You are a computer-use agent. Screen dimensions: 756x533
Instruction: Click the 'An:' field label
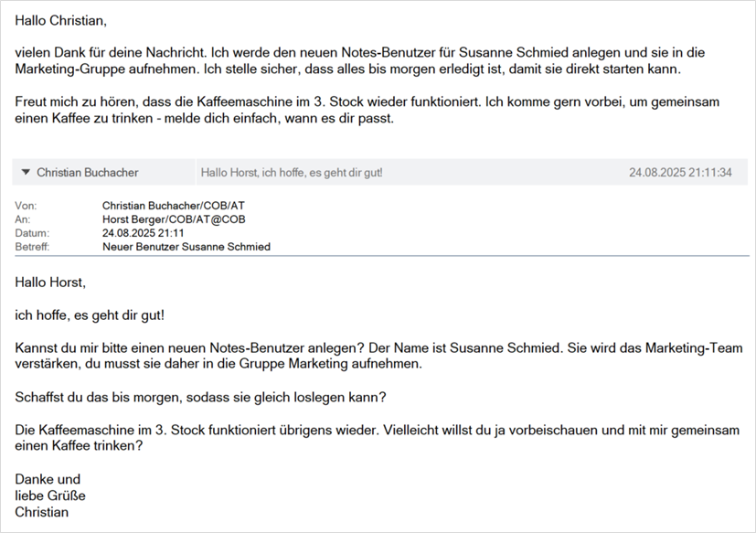(x=23, y=219)
